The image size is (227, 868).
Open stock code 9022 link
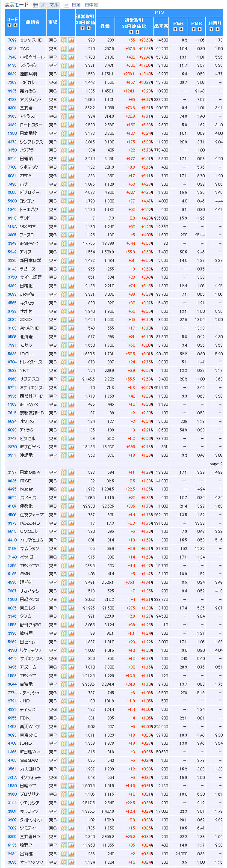pyautogui.click(x=12, y=294)
